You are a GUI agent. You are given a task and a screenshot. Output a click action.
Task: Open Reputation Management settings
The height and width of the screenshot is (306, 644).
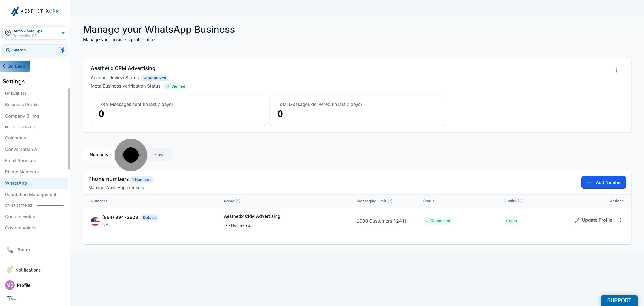tap(30, 194)
